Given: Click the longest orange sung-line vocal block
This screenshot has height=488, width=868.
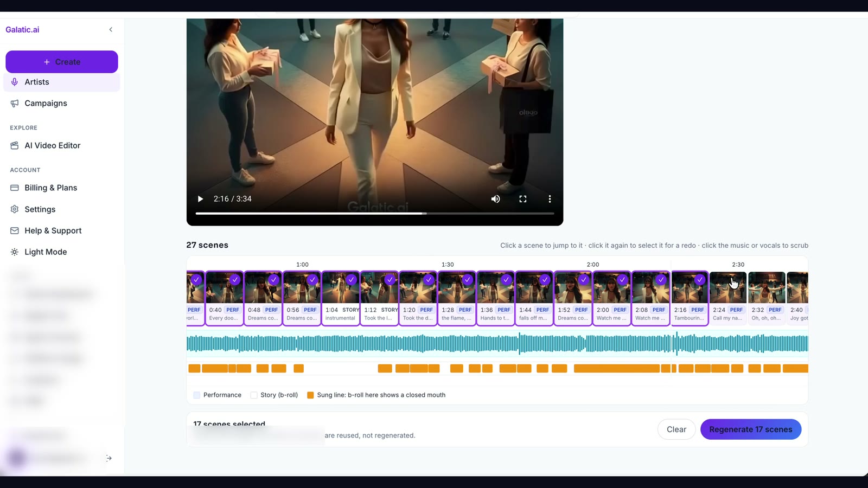Looking at the screenshot, I should (x=617, y=369).
